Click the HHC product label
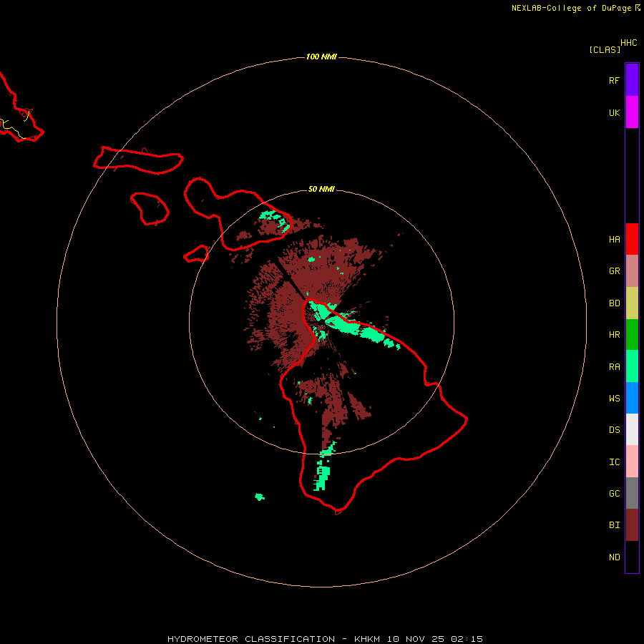This screenshot has height=644, width=644. click(629, 43)
